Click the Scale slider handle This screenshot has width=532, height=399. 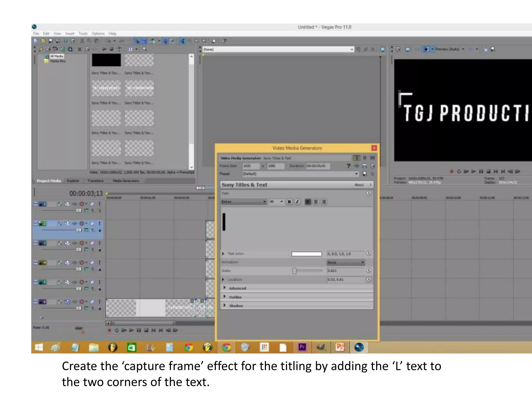(294, 271)
